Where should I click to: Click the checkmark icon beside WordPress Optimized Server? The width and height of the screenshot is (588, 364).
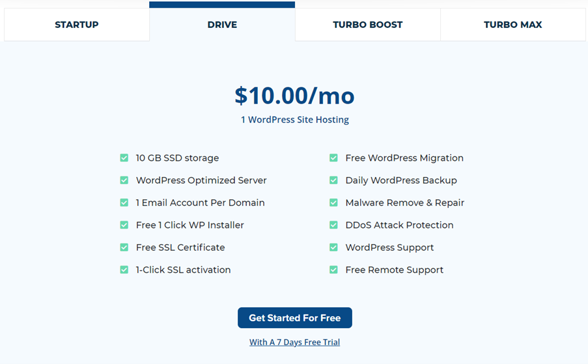click(x=124, y=180)
